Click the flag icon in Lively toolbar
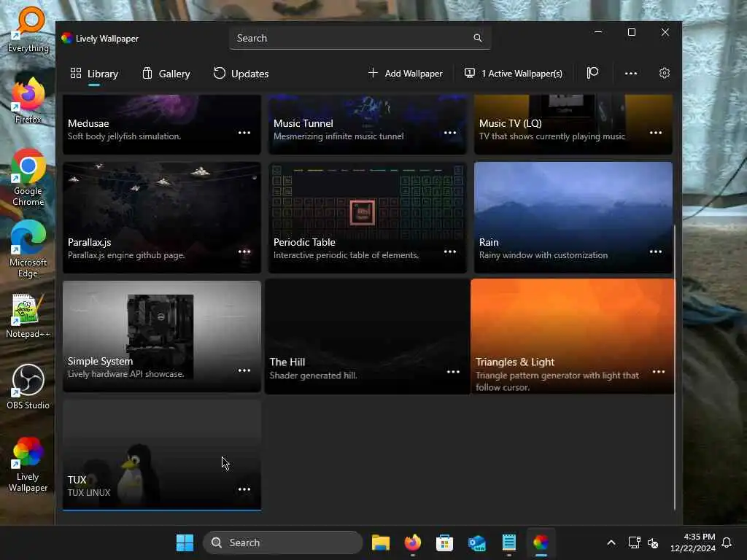Image resolution: width=747 pixels, height=560 pixels. click(592, 73)
